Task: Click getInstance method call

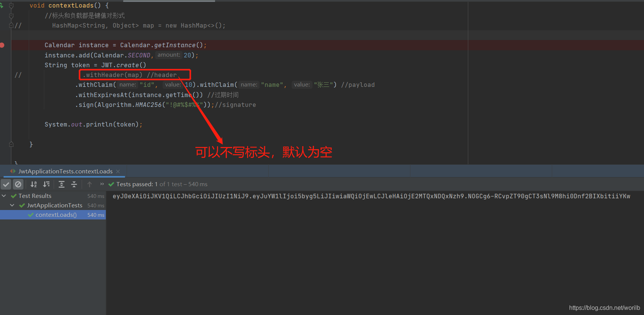Action: [175, 45]
